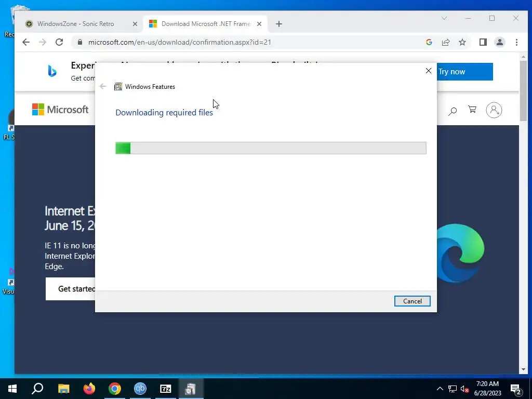This screenshot has height=399, width=532.
Task: Select Windows Features taskbar item
Action: (x=191, y=389)
